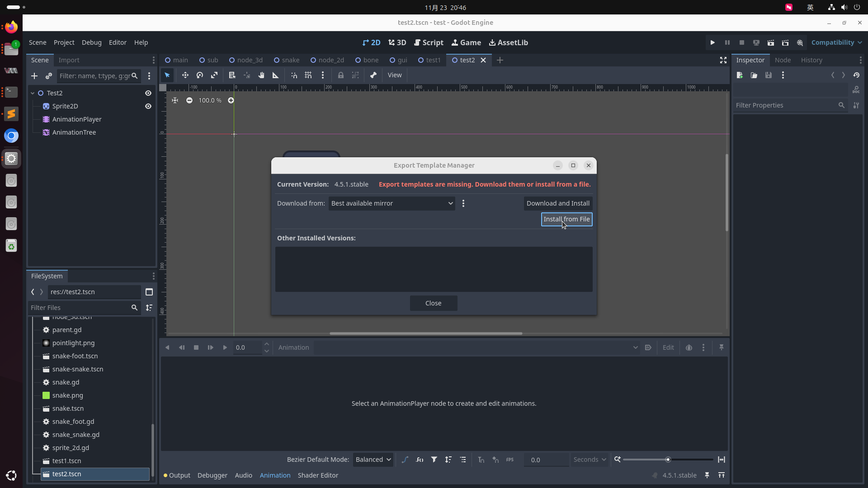Screen dimensions: 868x488
Task: Toggle visibility of Test2 root node
Action: (x=148, y=93)
